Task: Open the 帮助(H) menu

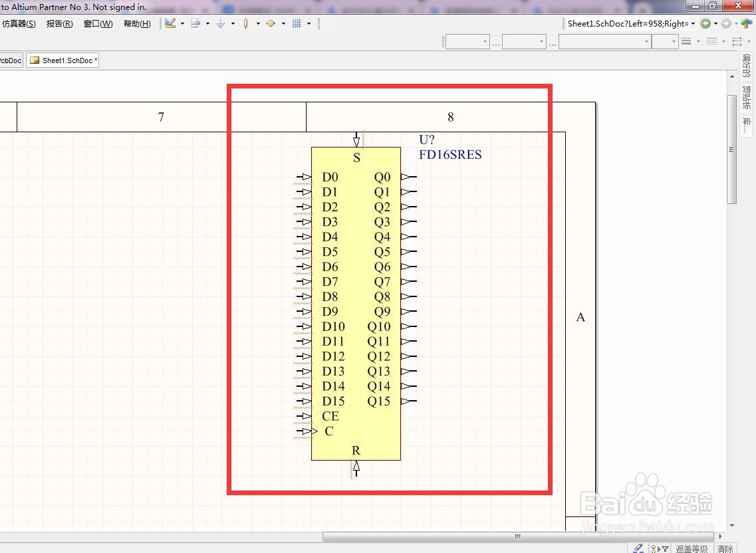Action: 137,24
